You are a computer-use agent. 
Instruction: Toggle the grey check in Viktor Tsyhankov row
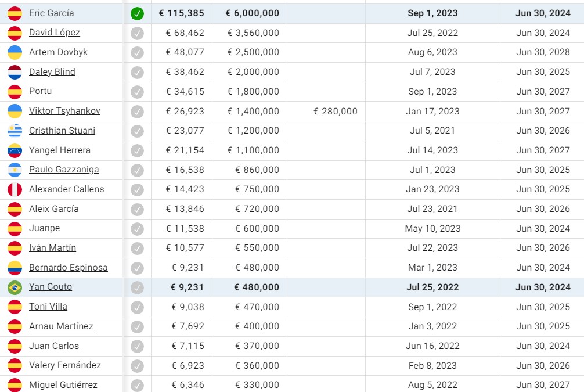coord(137,111)
